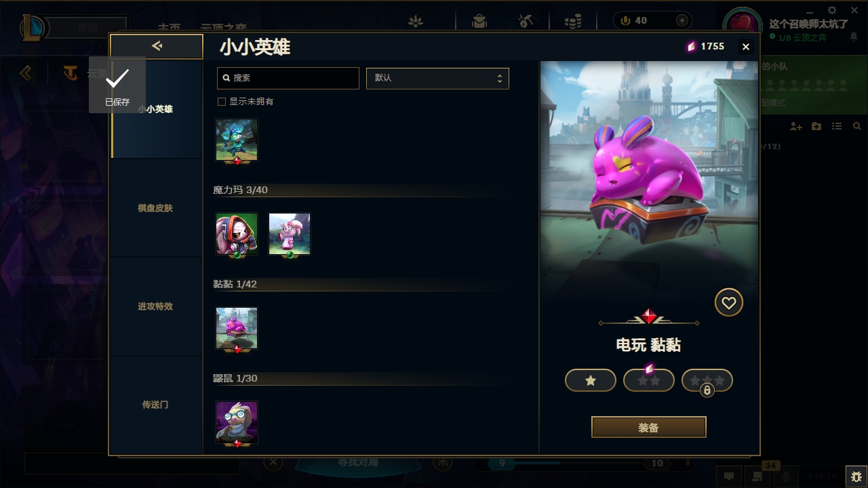Open the 传送门 tab
The width and height of the screenshot is (868, 488).
pyautogui.click(x=155, y=405)
